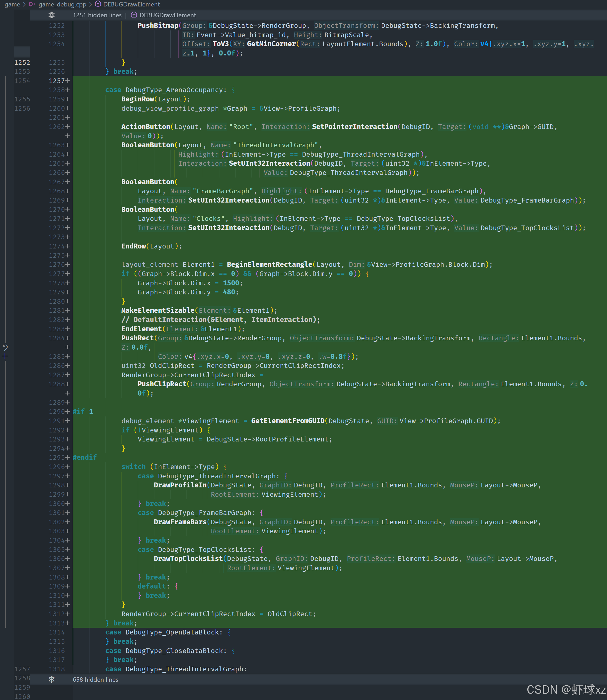Click the '#if 1' preprocessor line
The image size is (607, 700).
(x=83, y=412)
